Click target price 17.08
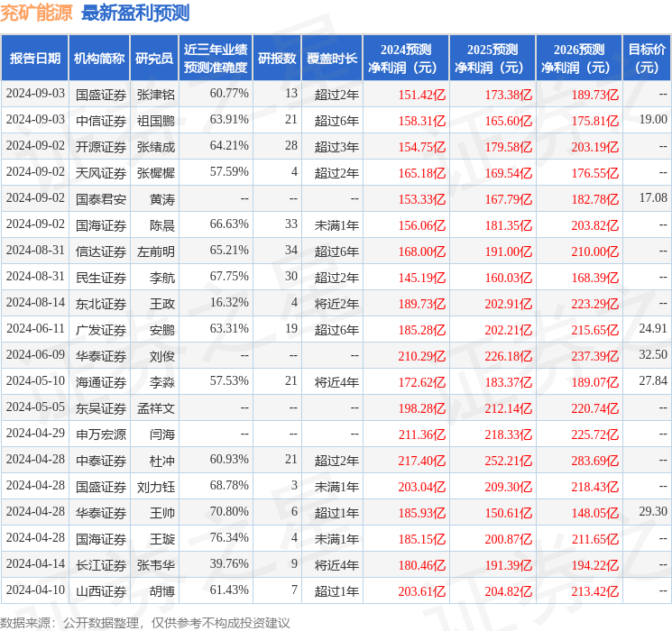 click(x=653, y=197)
